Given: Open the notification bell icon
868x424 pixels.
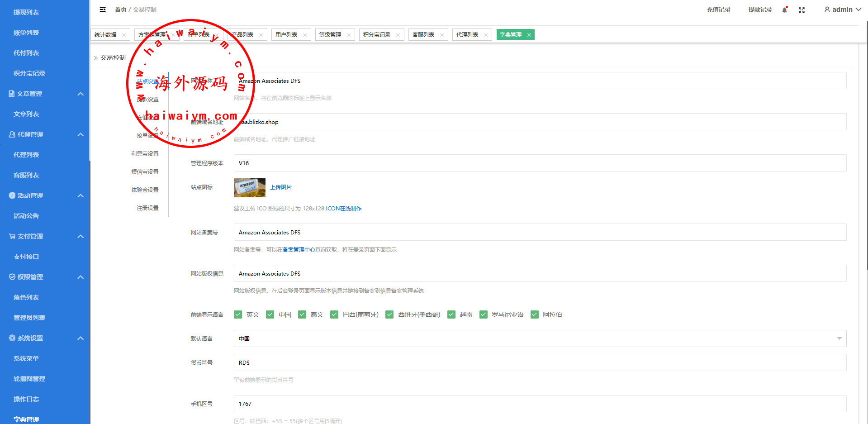Looking at the screenshot, I should [x=784, y=10].
